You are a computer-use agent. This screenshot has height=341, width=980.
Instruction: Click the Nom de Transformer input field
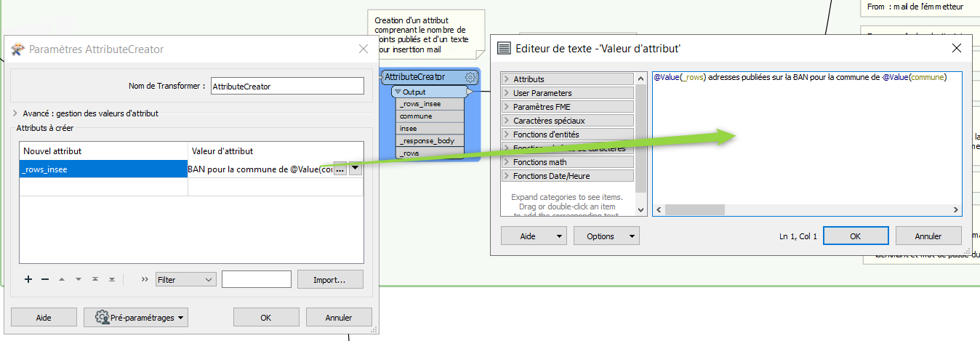click(x=287, y=86)
